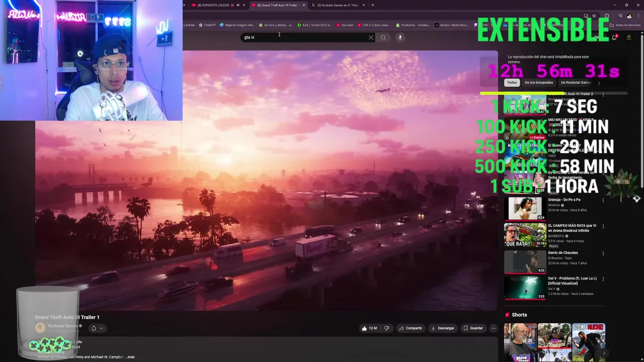Screen dimensions: 644x362
Task: Click the 'Rockstar Games' channel name
Action: click(x=63, y=326)
